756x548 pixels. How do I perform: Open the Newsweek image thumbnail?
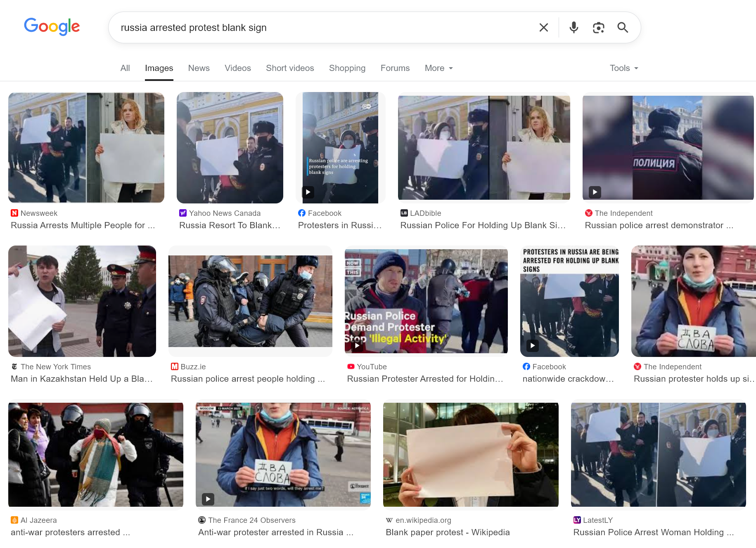[x=86, y=148]
